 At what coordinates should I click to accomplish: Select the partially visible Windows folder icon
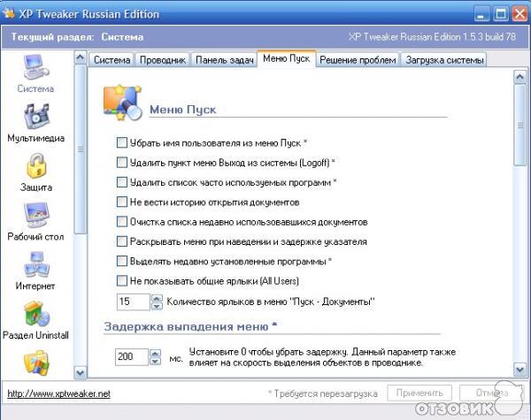pyautogui.click(x=36, y=363)
